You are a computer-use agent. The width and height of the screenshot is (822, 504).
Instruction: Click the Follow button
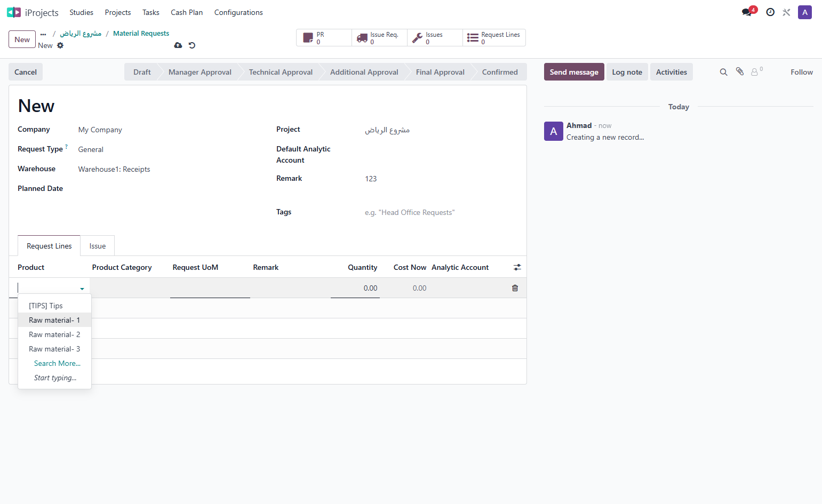click(x=802, y=72)
